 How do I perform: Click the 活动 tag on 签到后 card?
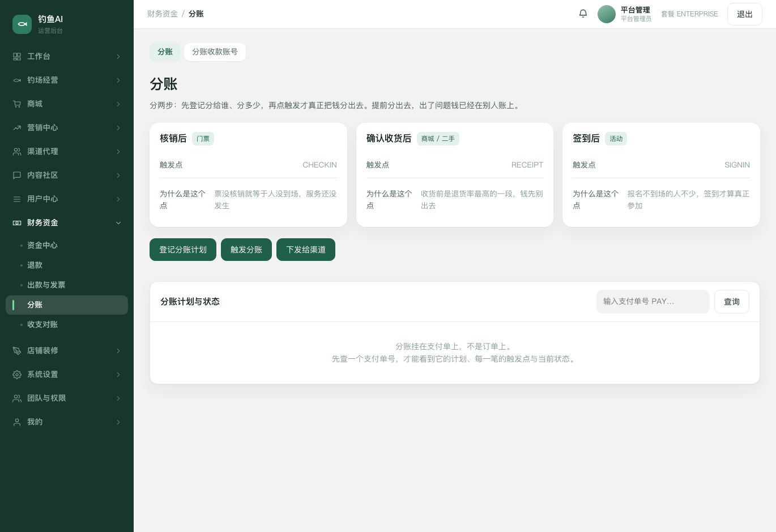click(x=616, y=139)
